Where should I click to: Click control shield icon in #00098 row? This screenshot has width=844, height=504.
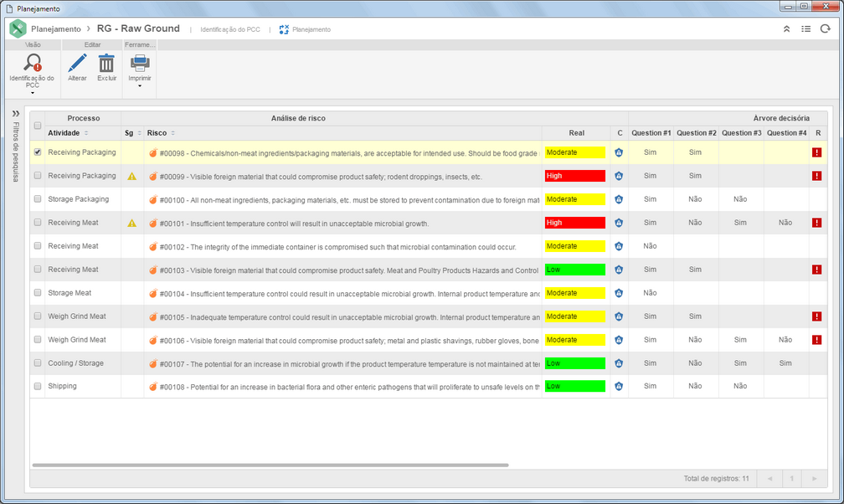pyautogui.click(x=619, y=153)
